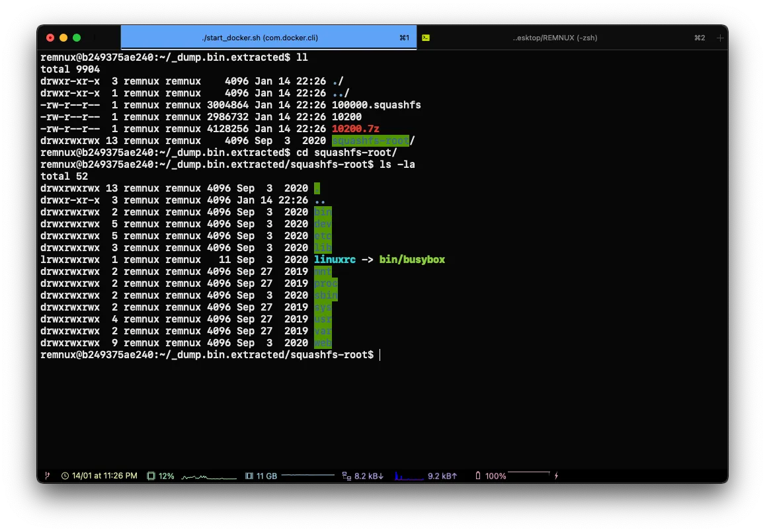Viewport: 765px width, 532px height.
Task: Switch to the REMNUX zsh tab
Action: click(555, 38)
